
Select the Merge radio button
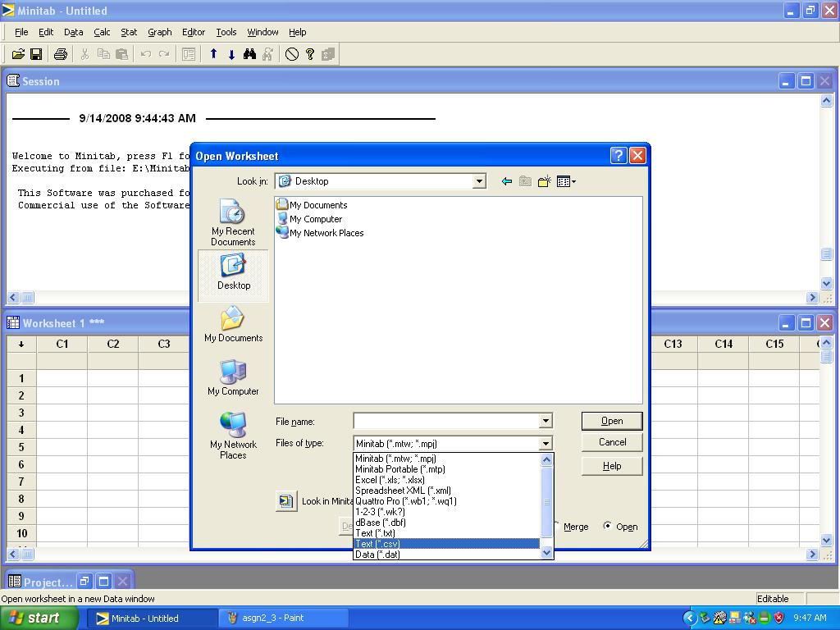pyautogui.click(x=558, y=527)
